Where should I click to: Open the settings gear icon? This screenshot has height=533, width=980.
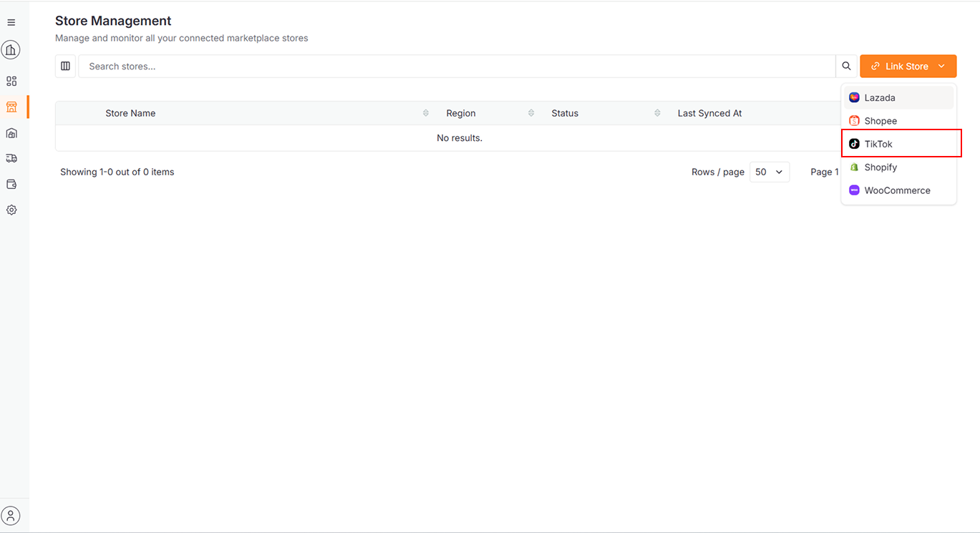pos(11,210)
